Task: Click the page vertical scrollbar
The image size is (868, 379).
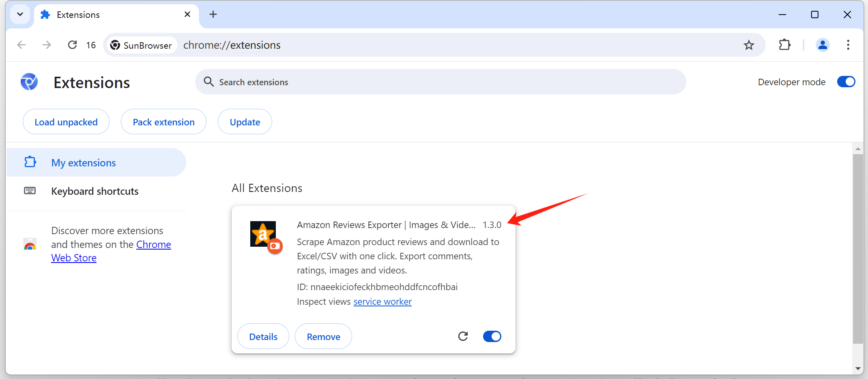Action: (x=857, y=248)
